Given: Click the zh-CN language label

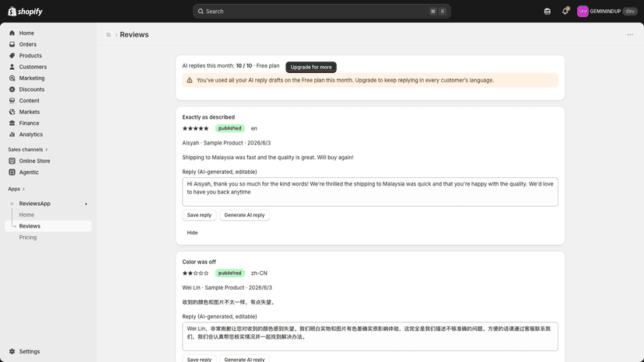Looking at the screenshot, I should click(x=259, y=273).
